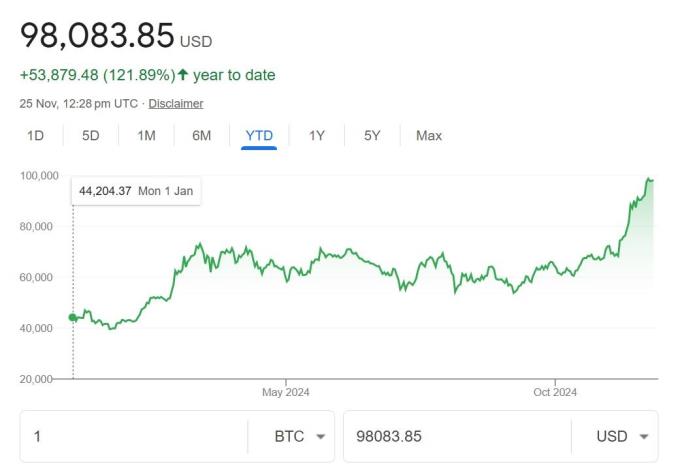Click the green data point on chart
The height and width of the screenshot is (471, 680).
[73, 318]
